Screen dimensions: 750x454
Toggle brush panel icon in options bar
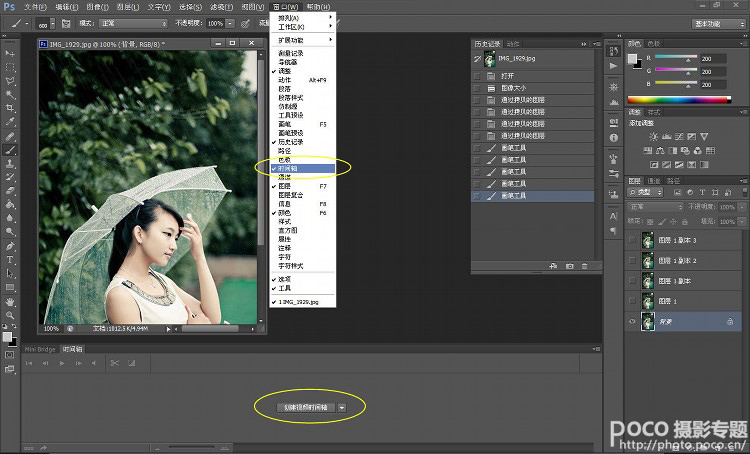click(66, 23)
